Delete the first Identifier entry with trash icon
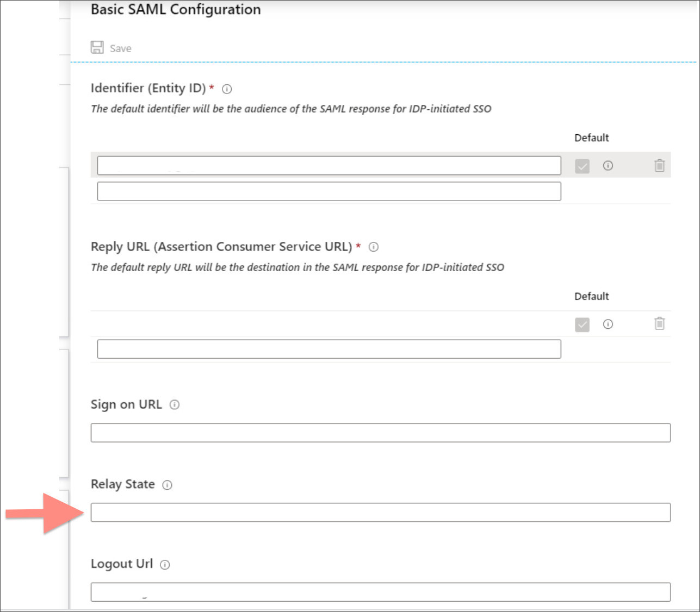This screenshot has height=612, width=700. [x=659, y=166]
